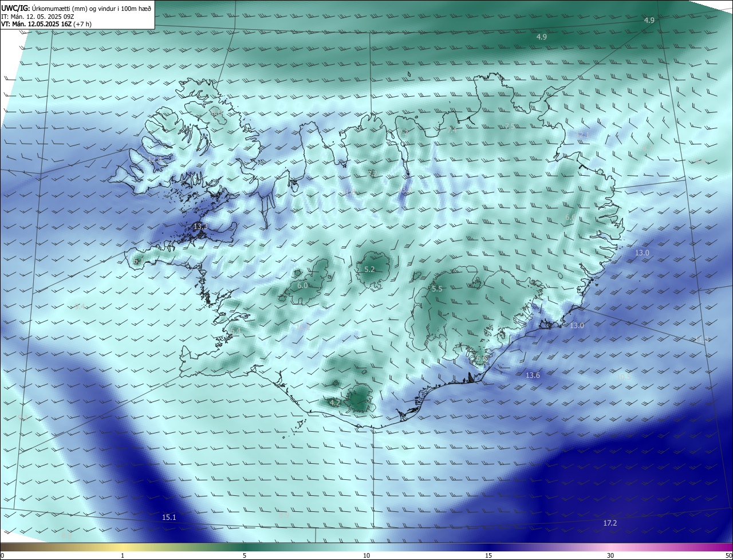Click the 13.3 precipitation value label
733x560 pixels.
pos(200,227)
